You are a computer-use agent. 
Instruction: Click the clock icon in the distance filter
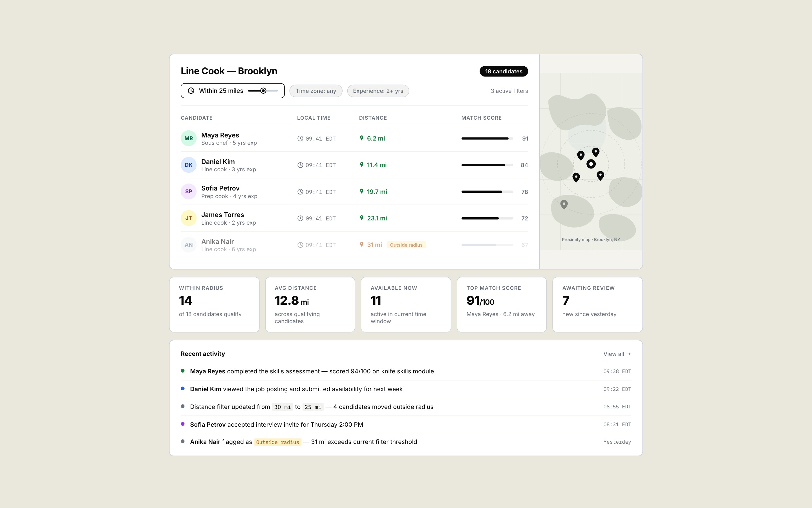click(191, 91)
